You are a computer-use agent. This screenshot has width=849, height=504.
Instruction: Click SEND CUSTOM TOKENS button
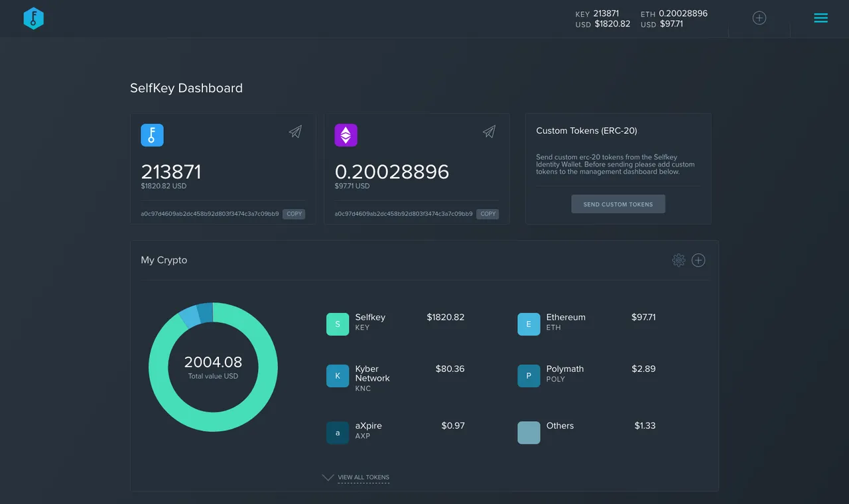(x=618, y=204)
